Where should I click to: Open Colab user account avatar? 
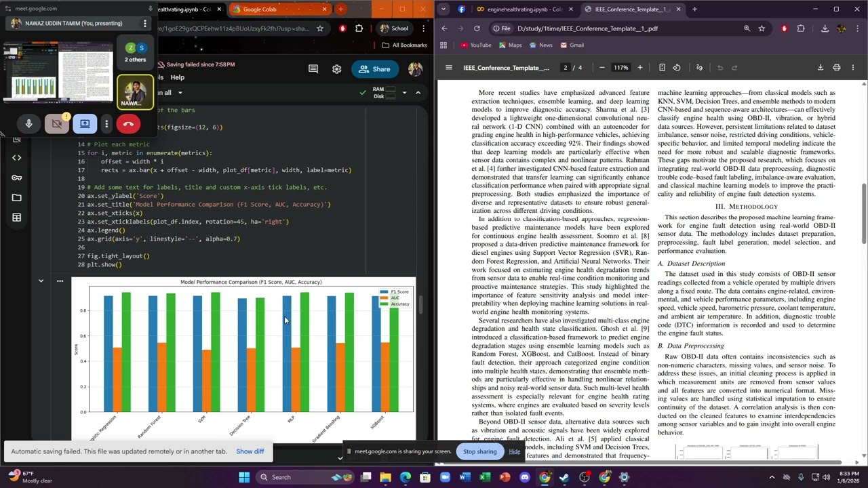point(415,69)
